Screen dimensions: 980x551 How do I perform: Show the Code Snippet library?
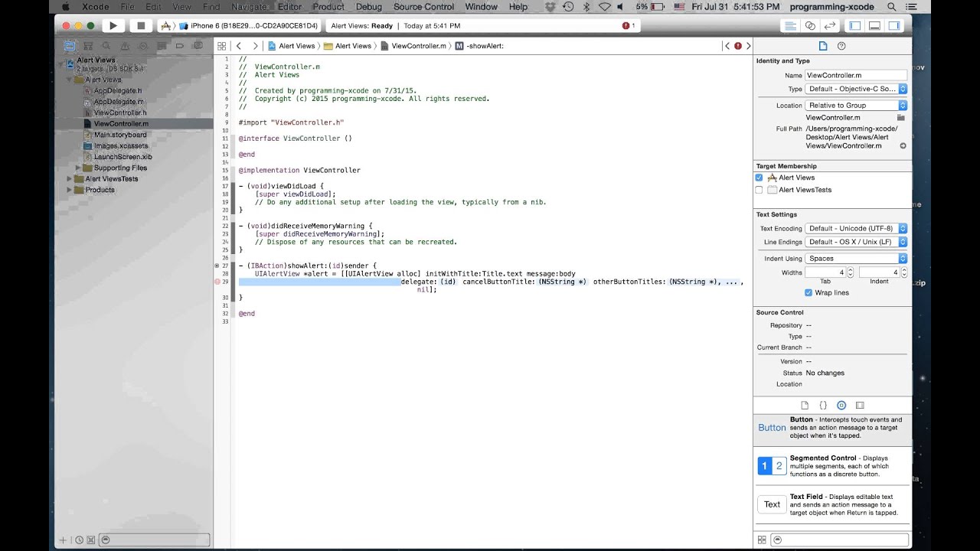tap(823, 405)
